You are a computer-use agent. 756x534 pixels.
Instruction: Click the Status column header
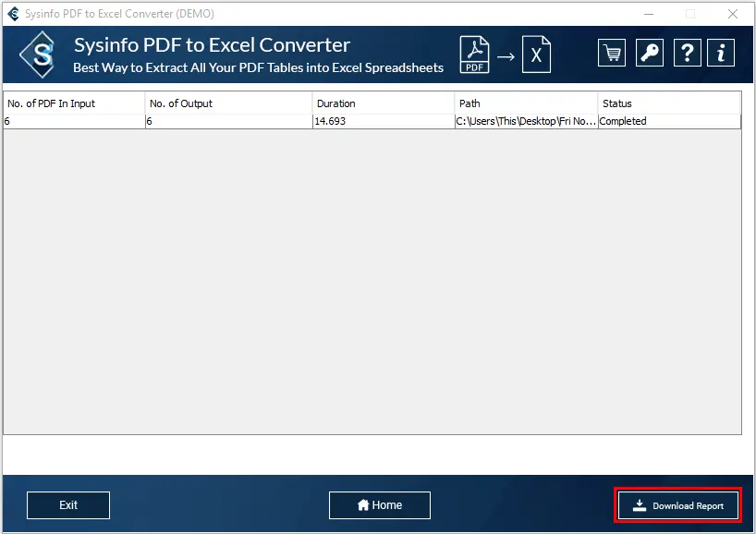(x=669, y=103)
